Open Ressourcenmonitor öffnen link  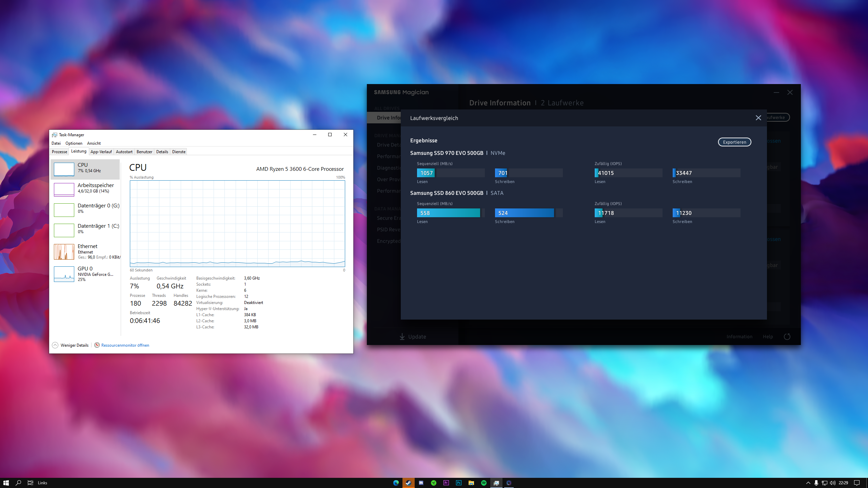(x=125, y=345)
